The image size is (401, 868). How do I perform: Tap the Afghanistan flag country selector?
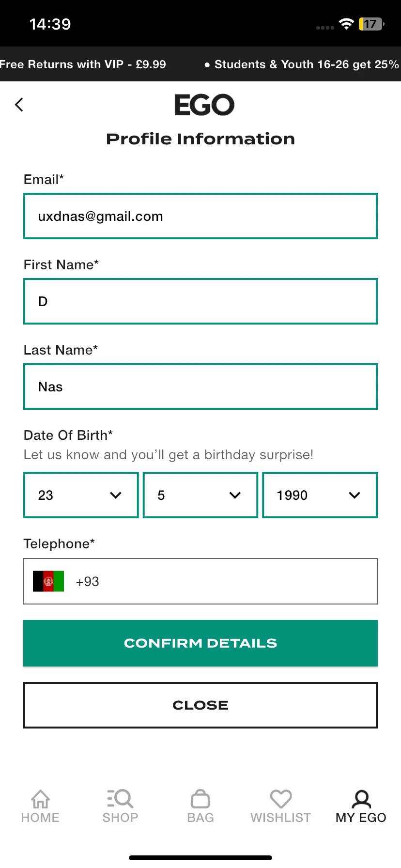[48, 581]
